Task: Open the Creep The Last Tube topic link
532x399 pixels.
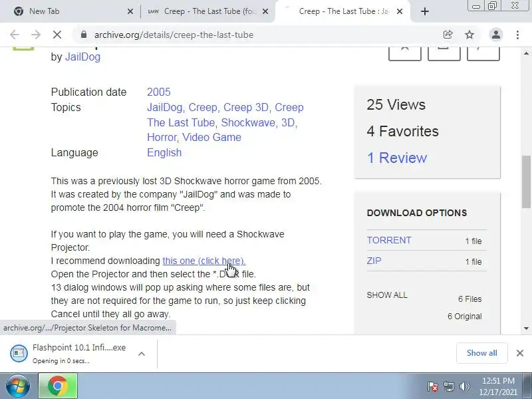Action: pyautogui.click(x=225, y=114)
